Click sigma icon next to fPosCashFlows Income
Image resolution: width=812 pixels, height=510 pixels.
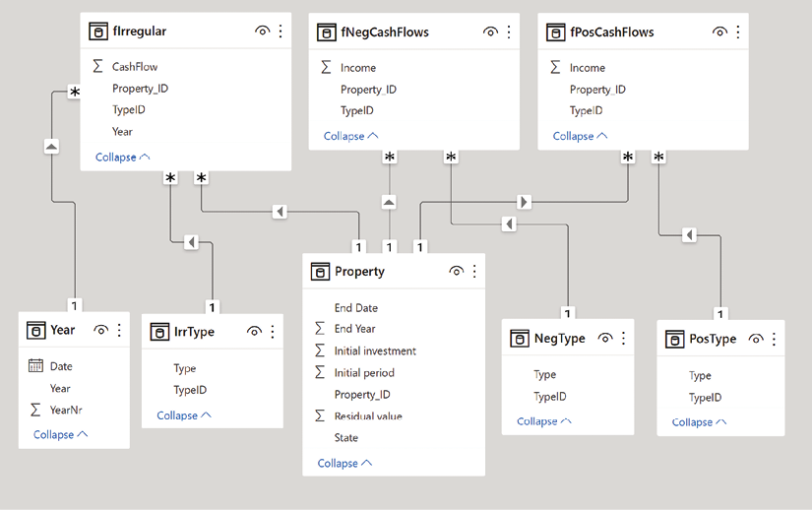click(555, 67)
